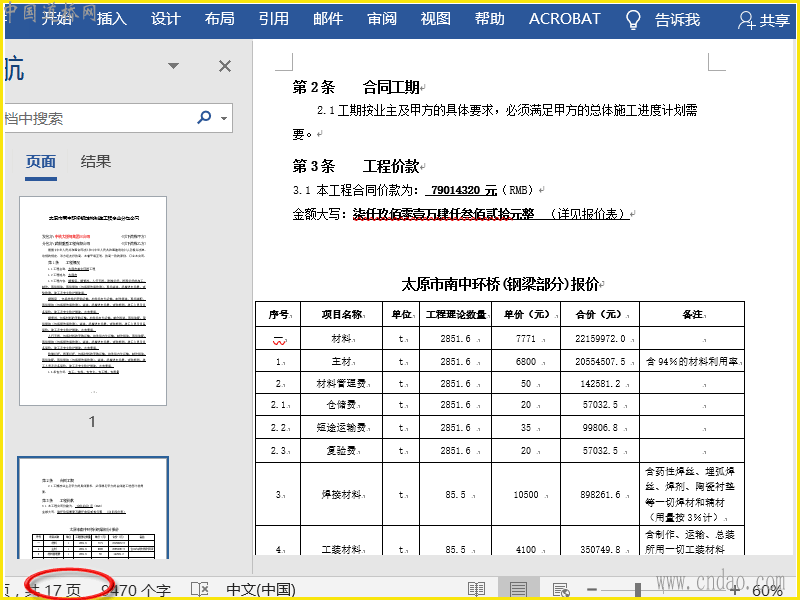
Task: Switch to the 结果 (Results) tab
Action: (x=96, y=162)
